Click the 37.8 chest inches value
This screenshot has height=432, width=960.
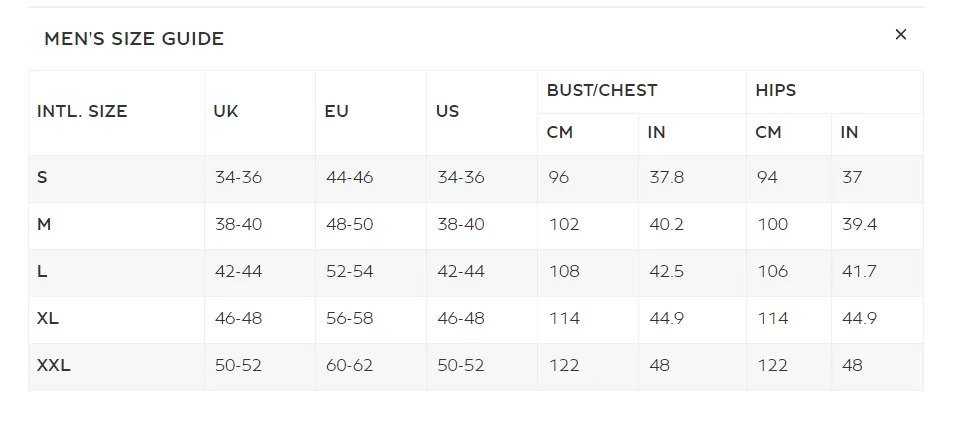point(667,177)
